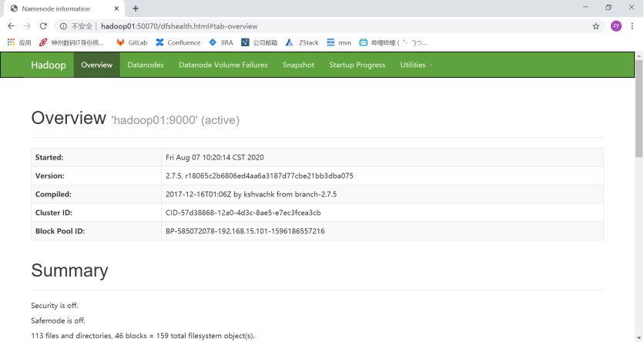644x342 pixels.
Task: Click the scrollbar down arrow
Action: pyautogui.click(x=639, y=338)
